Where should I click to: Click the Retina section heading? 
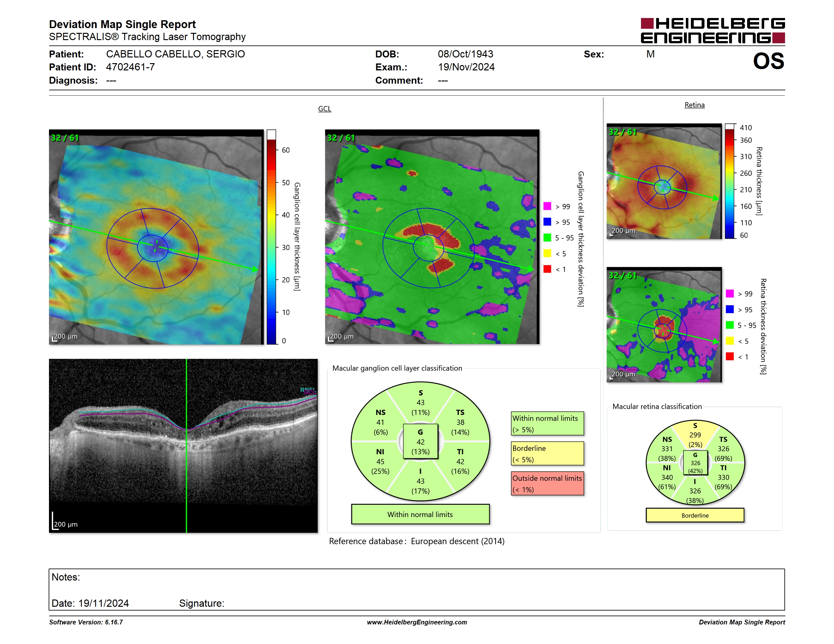point(694,105)
